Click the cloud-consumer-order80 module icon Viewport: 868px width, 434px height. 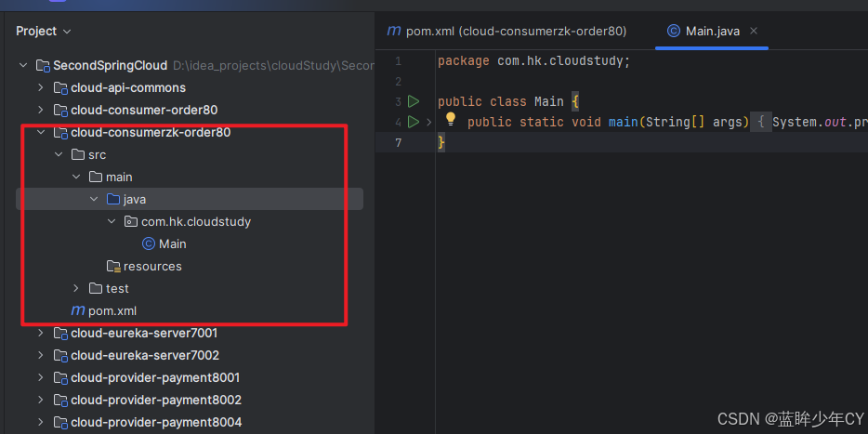[60, 111]
